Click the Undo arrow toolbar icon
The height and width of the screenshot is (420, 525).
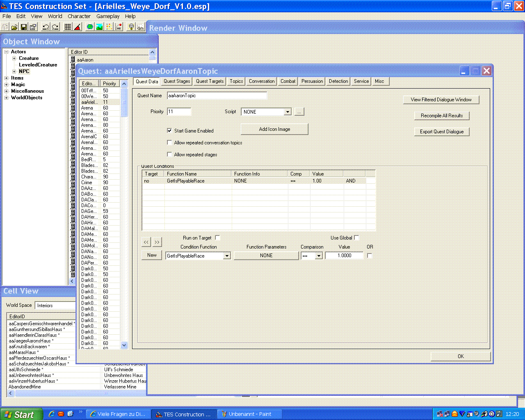pyautogui.click(x=46, y=27)
